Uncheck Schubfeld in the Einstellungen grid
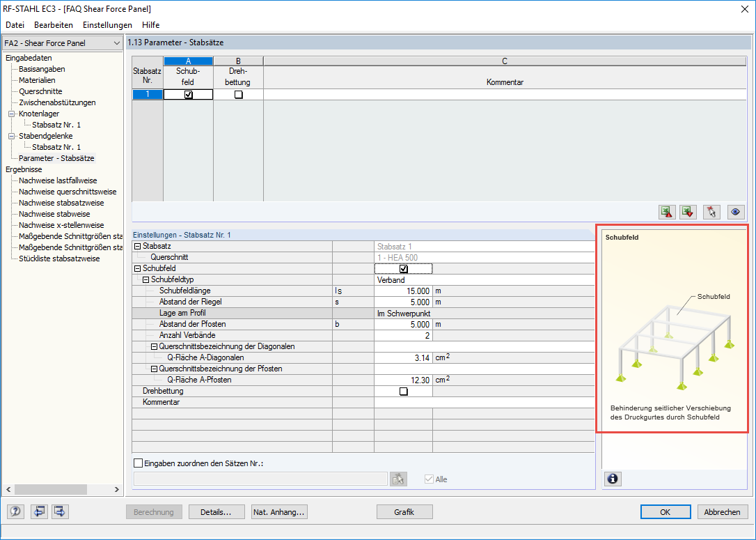The width and height of the screenshot is (756, 540). (404, 269)
